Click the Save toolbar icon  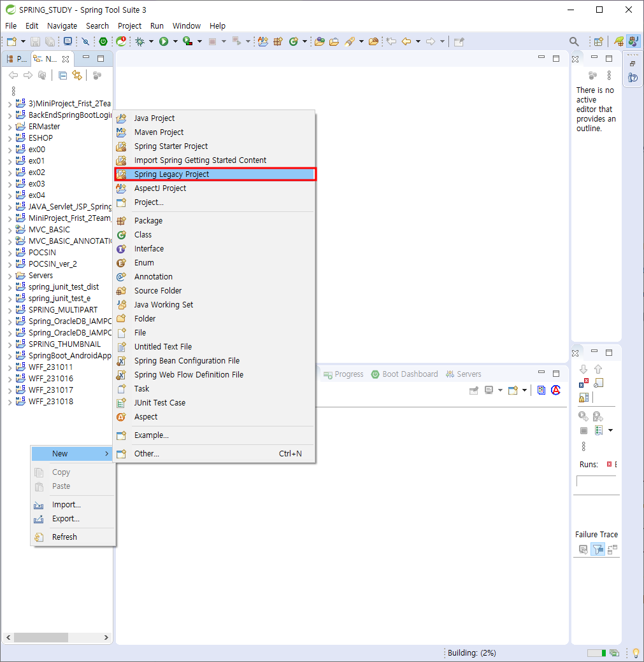tap(36, 41)
